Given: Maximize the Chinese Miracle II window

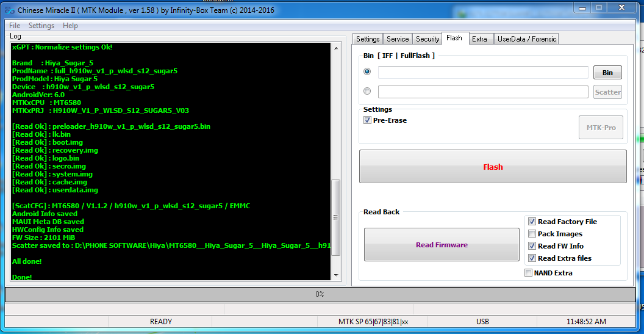Looking at the screenshot, I should (x=599, y=7).
